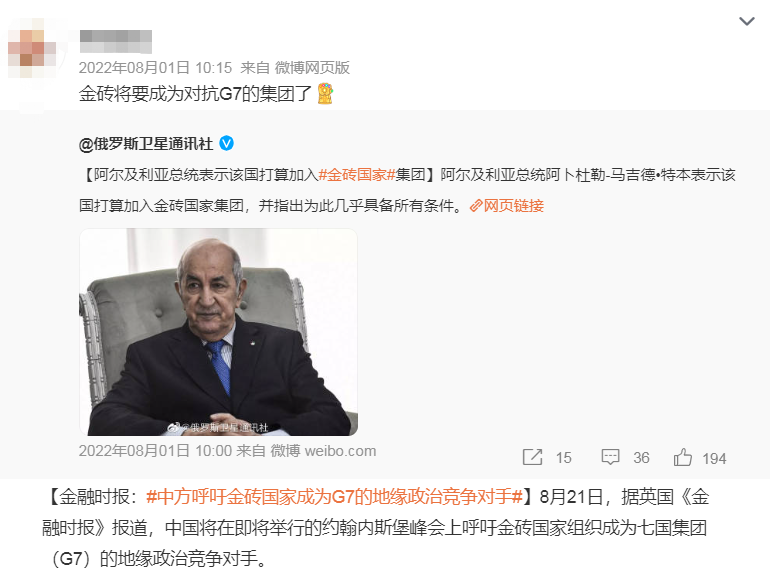Image resolution: width=770 pixels, height=584 pixels.
Task: Open @俄罗斯卫星通讯社 profile
Action: click(x=146, y=144)
